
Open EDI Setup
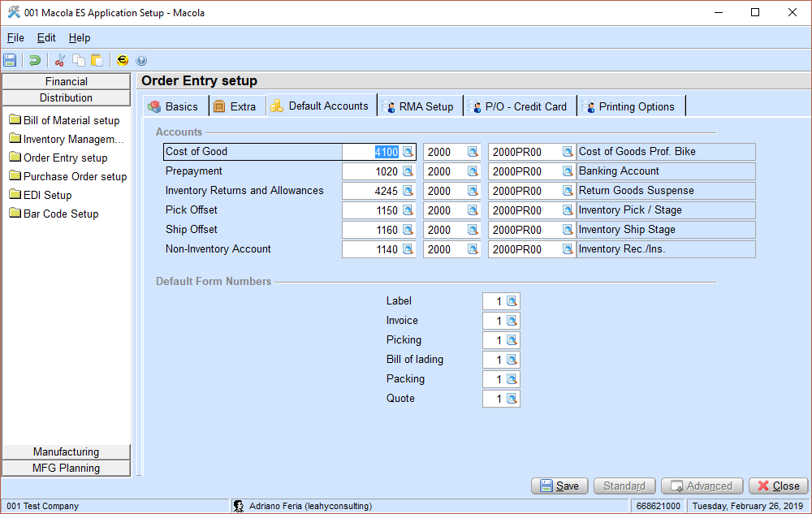click(41, 195)
